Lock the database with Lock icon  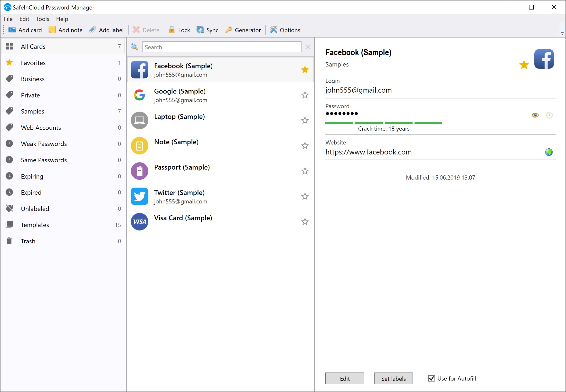click(x=172, y=30)
